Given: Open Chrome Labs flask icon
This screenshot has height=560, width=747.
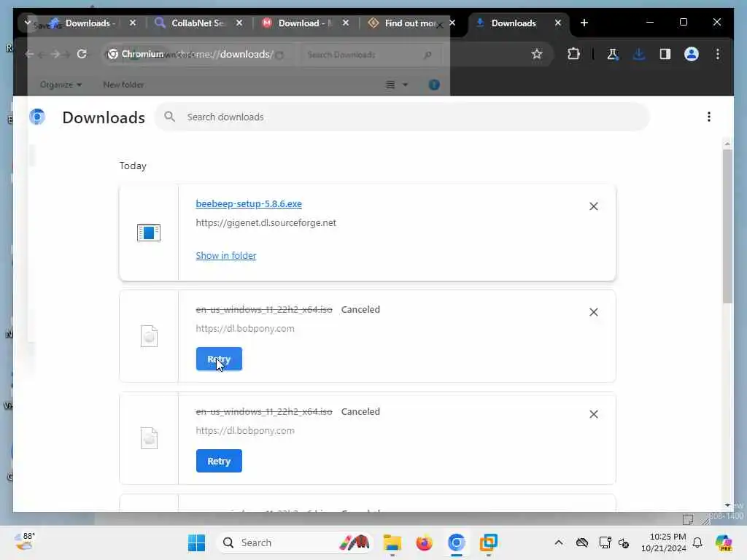Looking at the screenshot, I should pyautogui.click(x=613, y=54).
